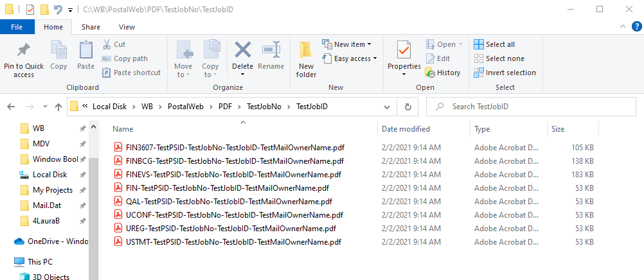Image resolution: width=644 pixels, height=280 pixels.
Task: Switch to the View ribbon tab
Action: 127,27
